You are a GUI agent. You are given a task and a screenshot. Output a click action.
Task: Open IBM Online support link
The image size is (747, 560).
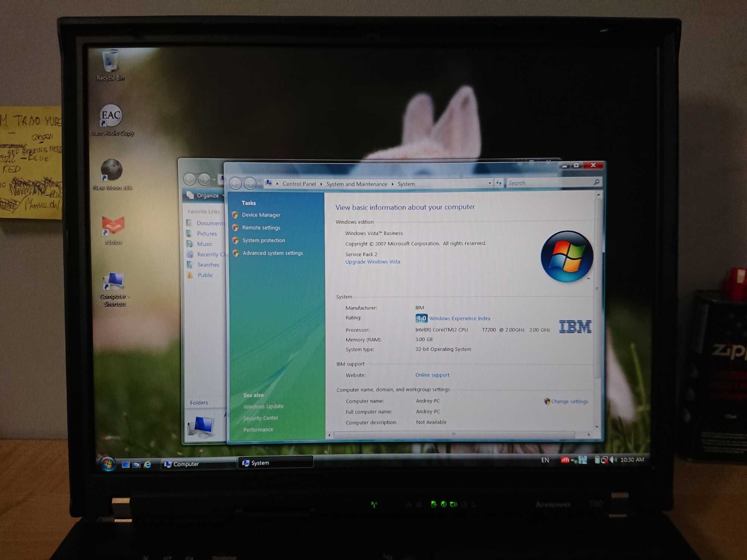click(x=432, y=375)
